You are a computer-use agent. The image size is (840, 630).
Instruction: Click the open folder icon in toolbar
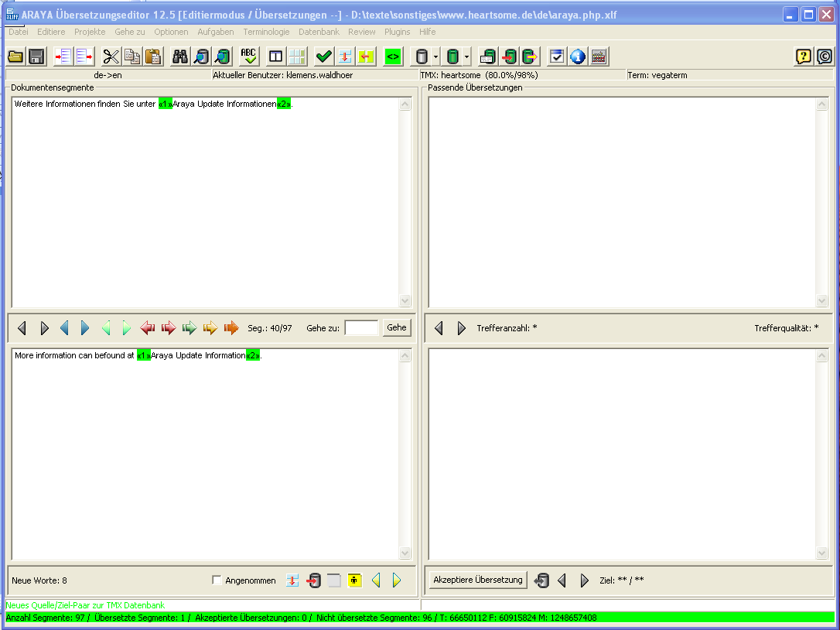15,56
